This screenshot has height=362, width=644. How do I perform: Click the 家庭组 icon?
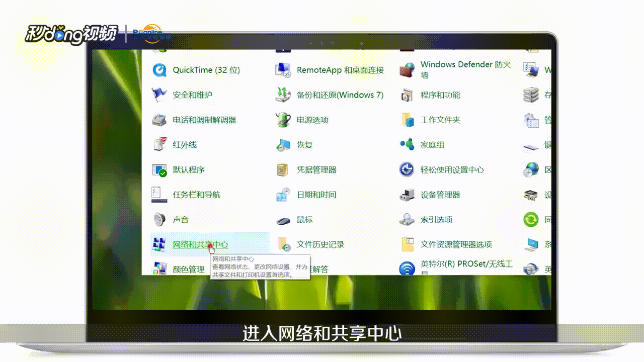(407, 144)
